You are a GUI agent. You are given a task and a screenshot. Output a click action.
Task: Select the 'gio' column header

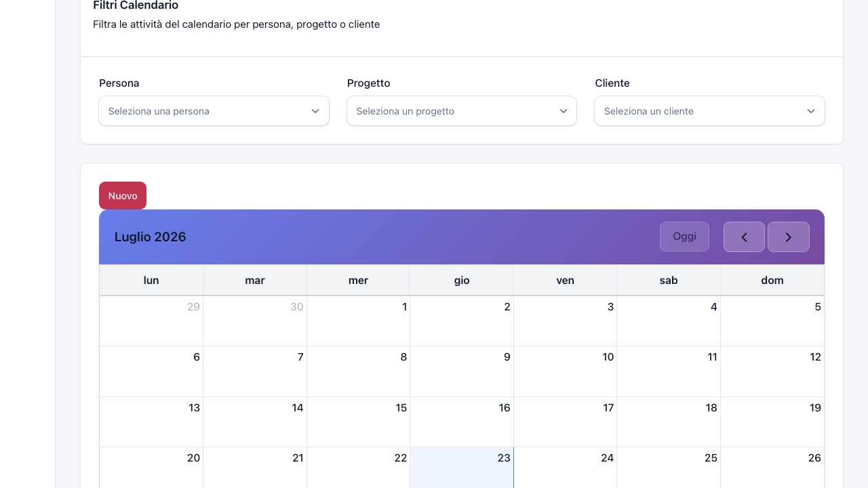coord(462,281)
